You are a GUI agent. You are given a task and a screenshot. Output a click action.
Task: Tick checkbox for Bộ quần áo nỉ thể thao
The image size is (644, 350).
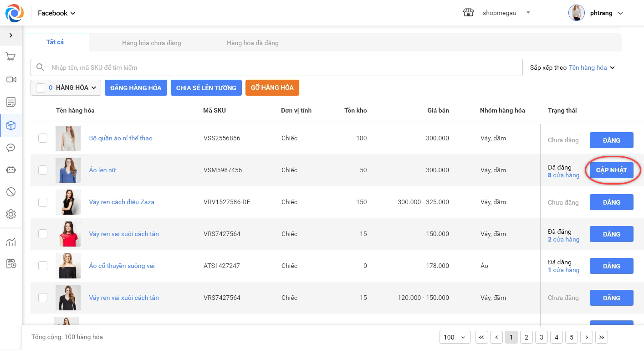pyautogui.click(x=43, y=138)
